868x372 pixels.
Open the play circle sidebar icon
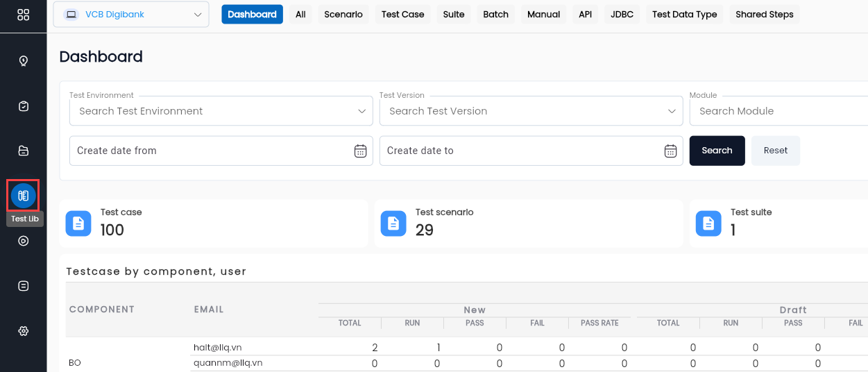[23, 241]
